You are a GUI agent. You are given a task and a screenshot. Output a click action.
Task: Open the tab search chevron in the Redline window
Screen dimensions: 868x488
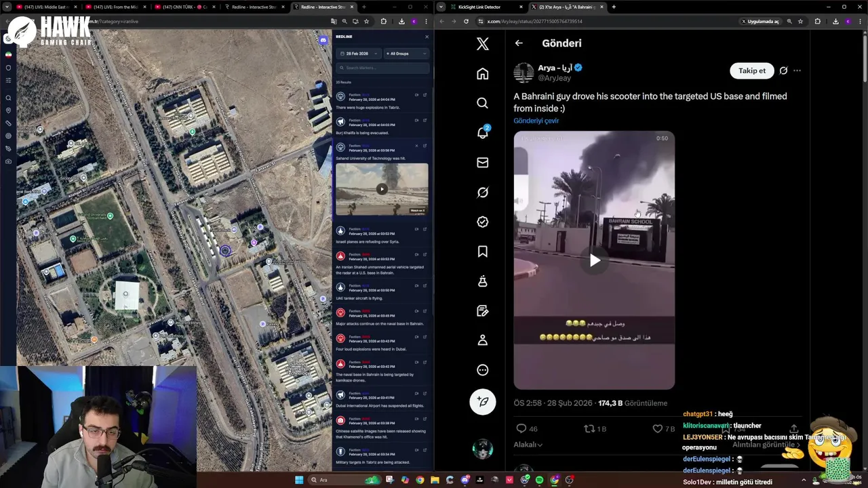pyautogui.click(x=7, y=7)
